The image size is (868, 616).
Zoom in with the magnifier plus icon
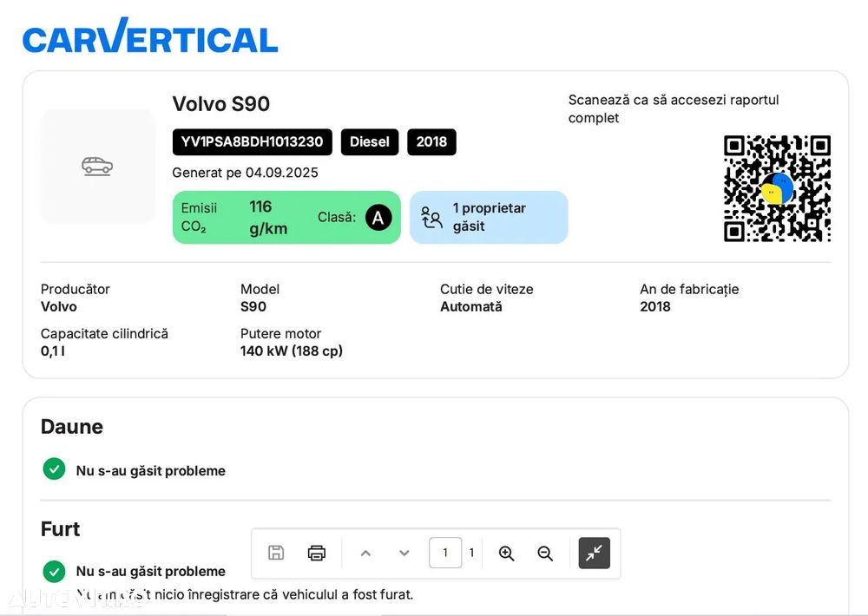507,553
